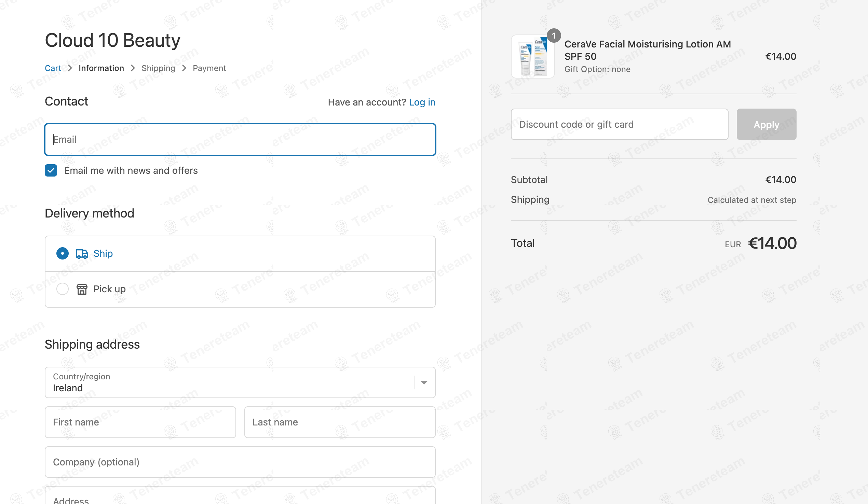Image resolution: width=868 pixels, height=504 pixels.
Task: Click the Discount code or gift card field
Action: (619, 124)
